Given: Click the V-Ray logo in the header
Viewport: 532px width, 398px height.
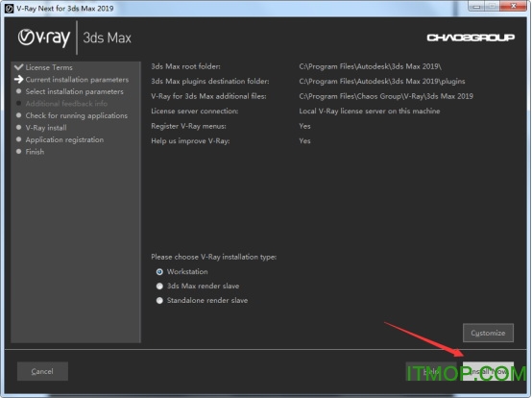Looking at the screenshot, I should (44, 37).
